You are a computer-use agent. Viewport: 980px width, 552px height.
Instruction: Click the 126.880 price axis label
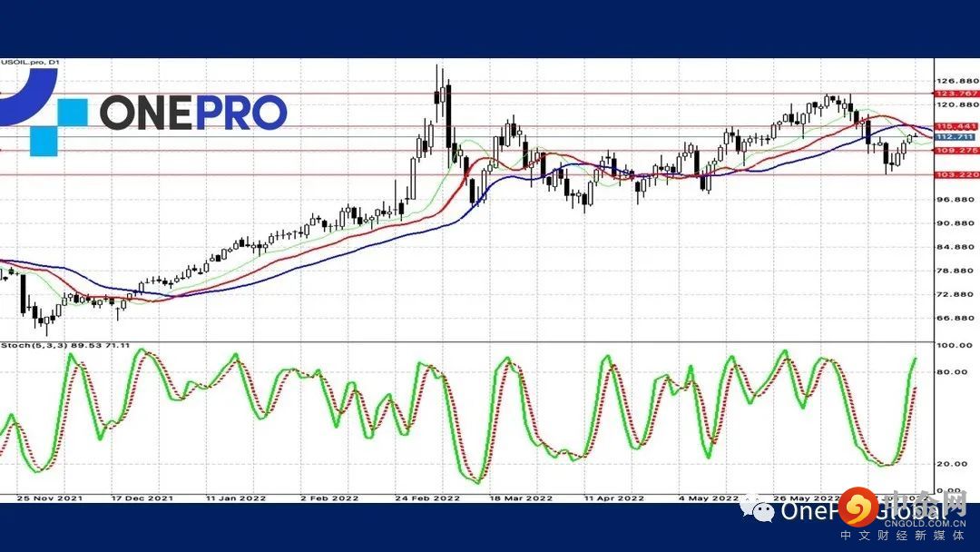(x=957, y=82)
